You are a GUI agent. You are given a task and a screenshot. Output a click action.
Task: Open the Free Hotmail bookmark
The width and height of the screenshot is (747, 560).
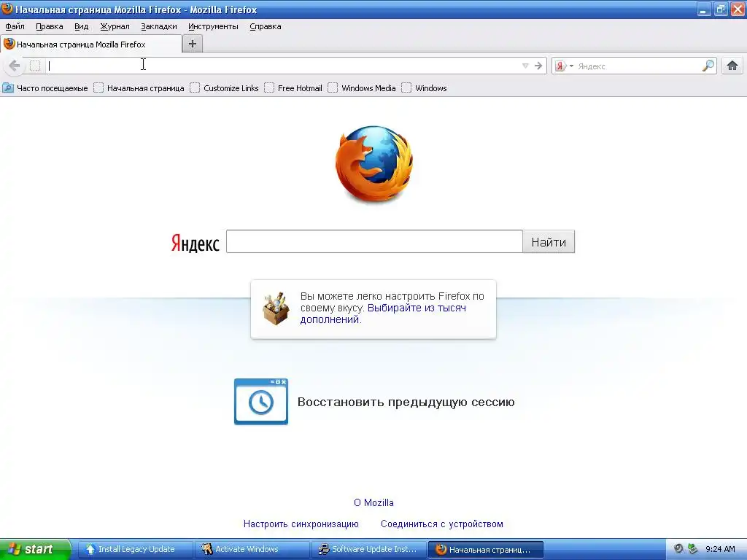pyautogui.click(x=293, y=88)
